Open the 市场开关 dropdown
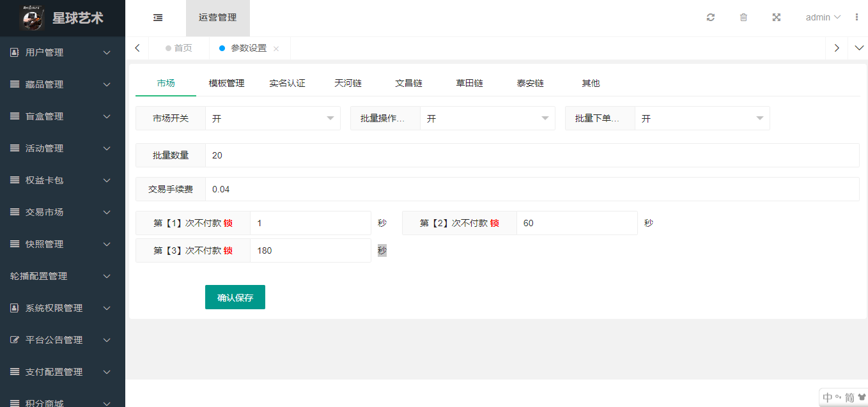 pyautogui.click(x=273, y=119)
